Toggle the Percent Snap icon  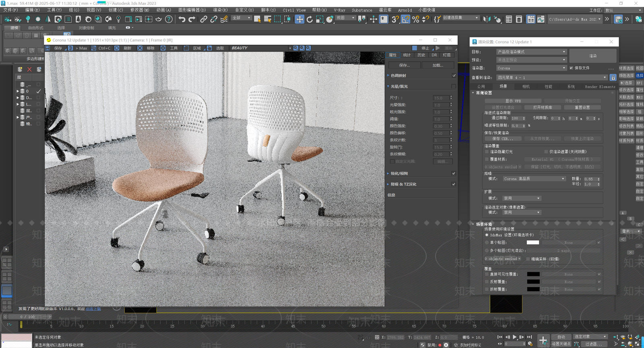[x=416, y=19]
